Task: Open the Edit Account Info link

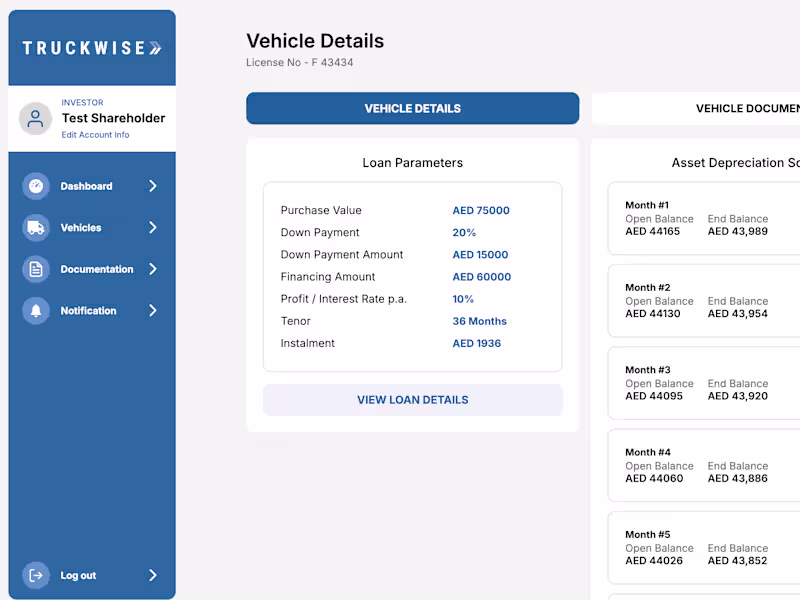Action: 95,135
